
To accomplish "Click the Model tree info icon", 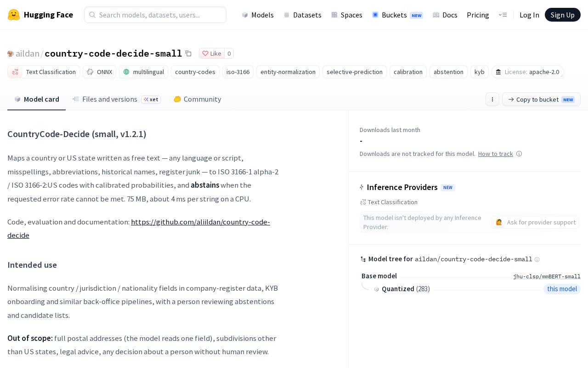I will tap(537, 259).
